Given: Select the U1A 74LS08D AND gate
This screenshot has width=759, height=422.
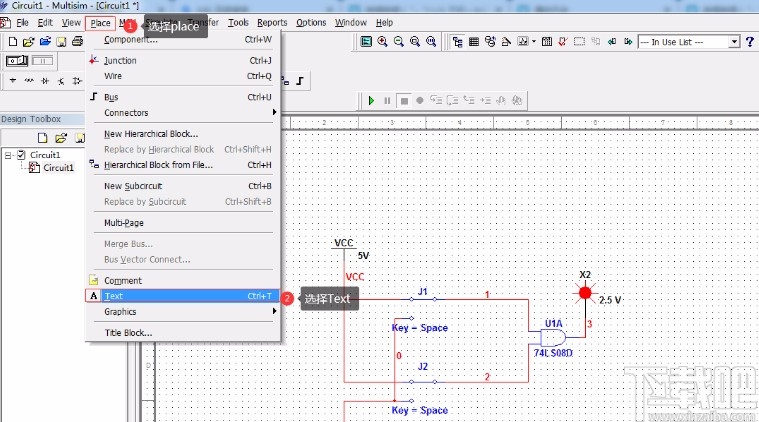Looking at the screenshot, I should point(553,337).
